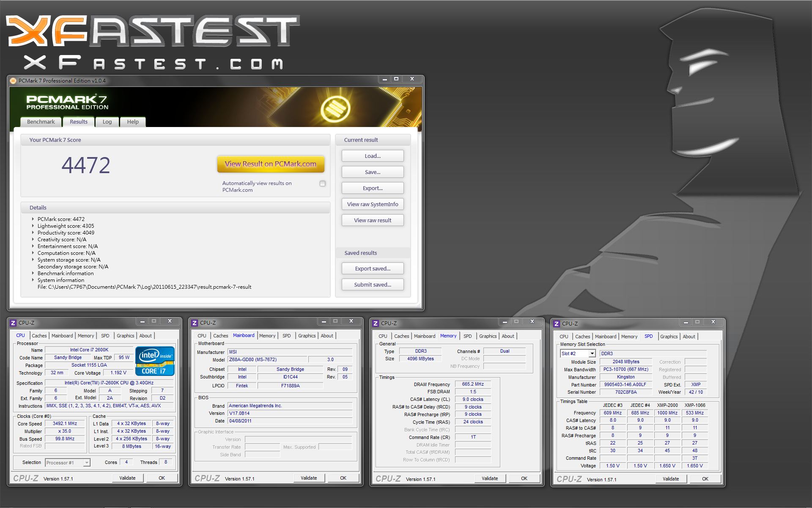Viewport: 812px width, 508px height.
Task: Click the Z icon of the Memory CPU-Z window
Action: 376,323
